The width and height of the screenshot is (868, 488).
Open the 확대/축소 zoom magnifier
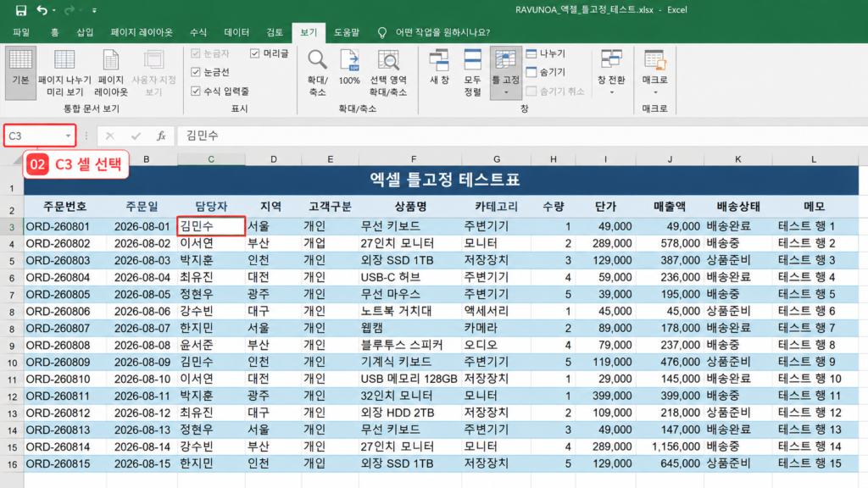pyautogui.click(x=317, y=73)
